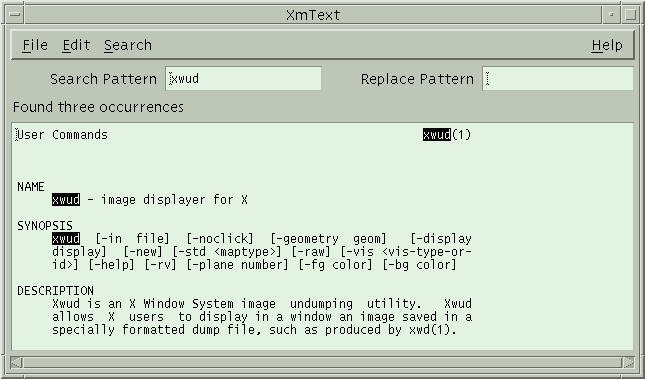Click the maximize icon in title bar

[x=630, y=15]
